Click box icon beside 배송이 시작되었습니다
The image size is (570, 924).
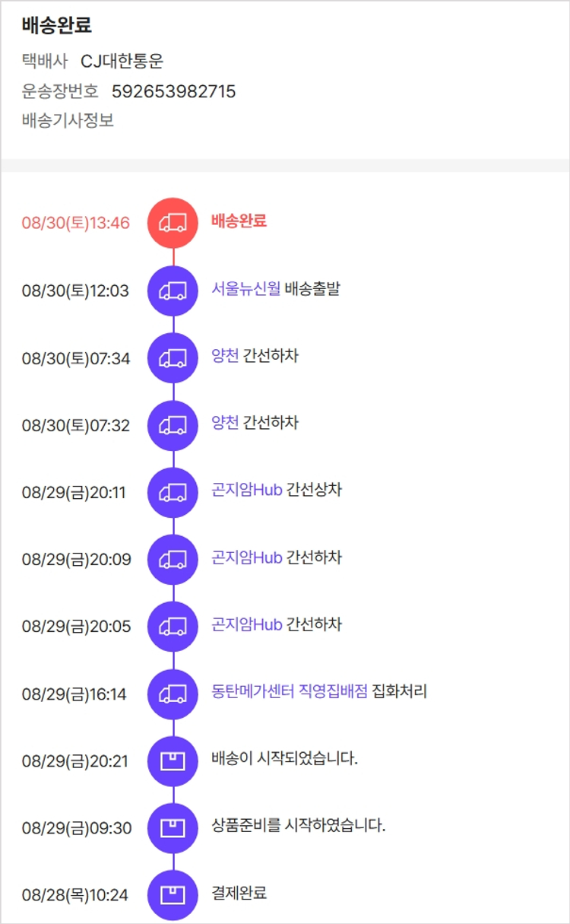[173, 760]
